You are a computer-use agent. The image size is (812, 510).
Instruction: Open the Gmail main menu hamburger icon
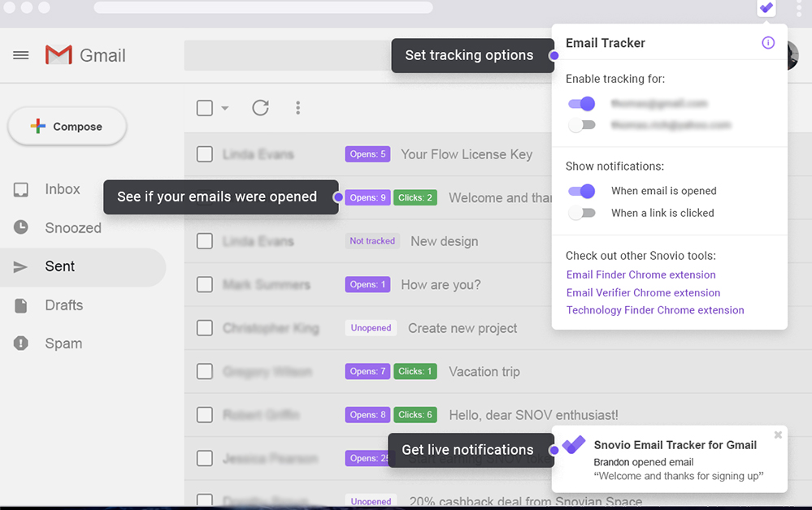(20, 55)
